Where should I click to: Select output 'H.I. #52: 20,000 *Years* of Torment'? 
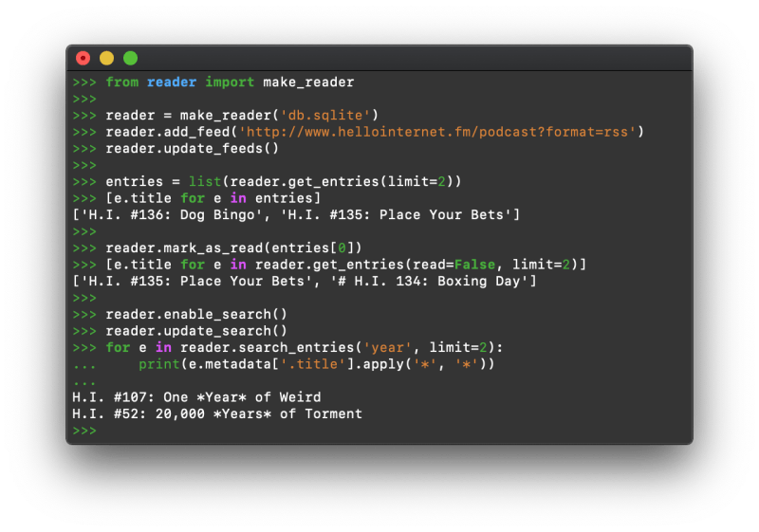click(x=217, y=413)
